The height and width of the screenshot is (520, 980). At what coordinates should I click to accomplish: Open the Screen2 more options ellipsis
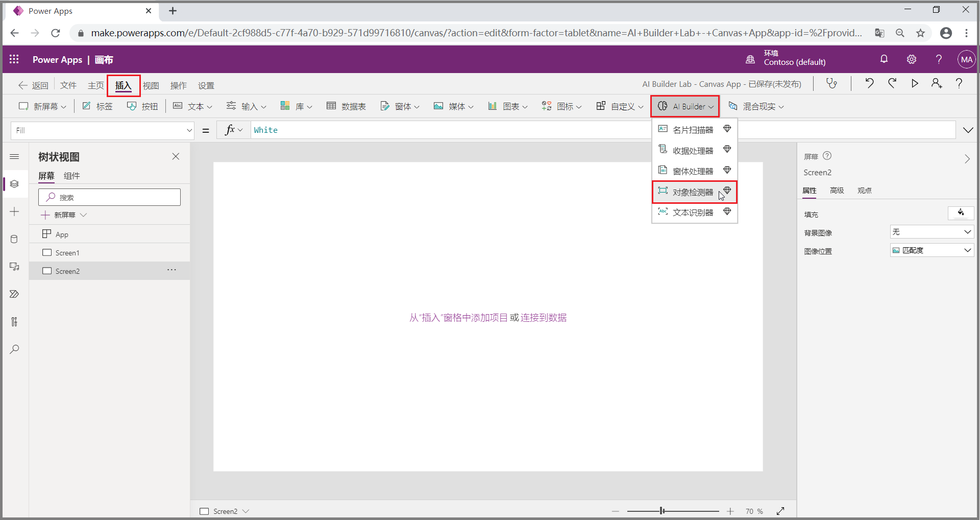(171, 270)
